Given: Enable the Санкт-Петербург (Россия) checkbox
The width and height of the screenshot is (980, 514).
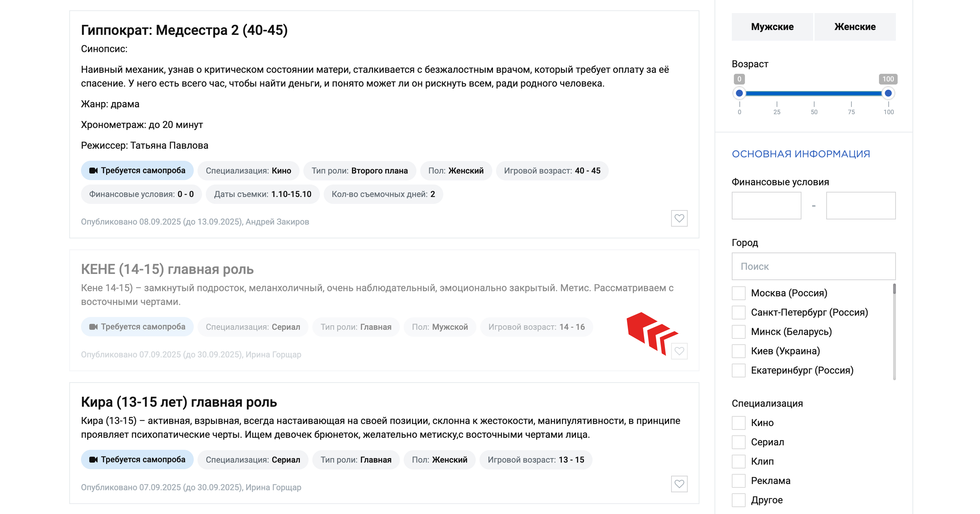Looking at the screenshot, I should point(738,313).
